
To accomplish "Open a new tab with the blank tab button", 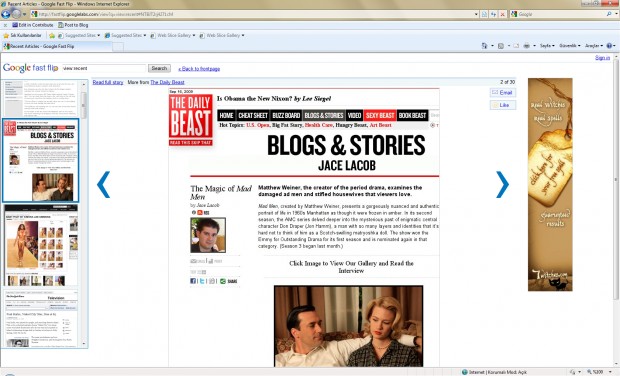I will [x=118, y=47].
